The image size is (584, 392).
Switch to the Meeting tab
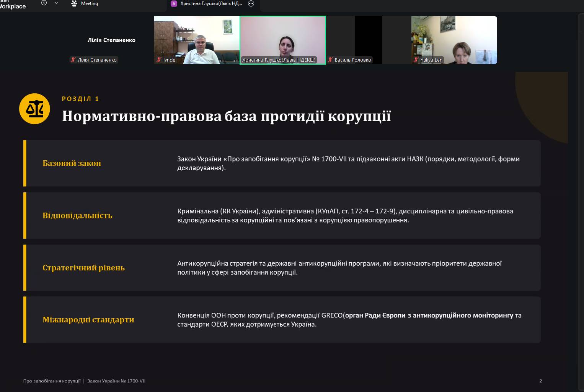(85, 3)
